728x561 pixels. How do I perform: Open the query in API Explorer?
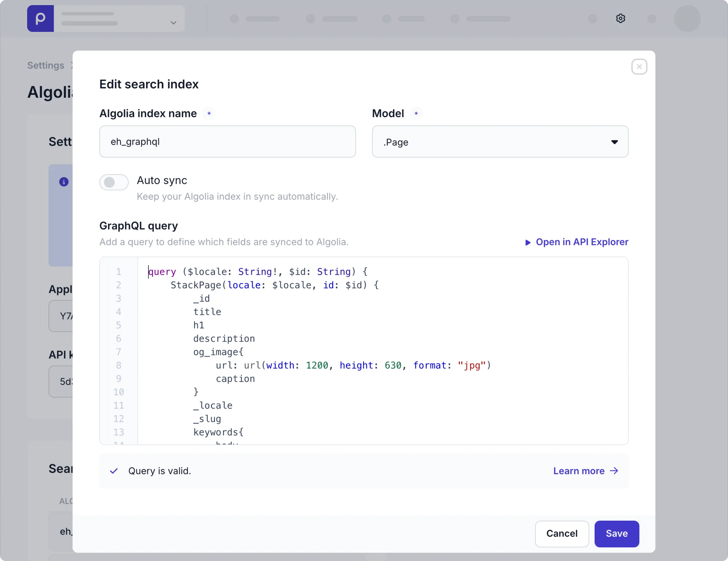(576, 242)
